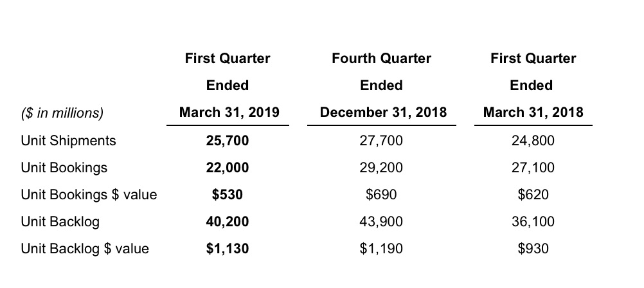
Task: Select the "Unit Shipments" row label
Action: tap(69, 141)
